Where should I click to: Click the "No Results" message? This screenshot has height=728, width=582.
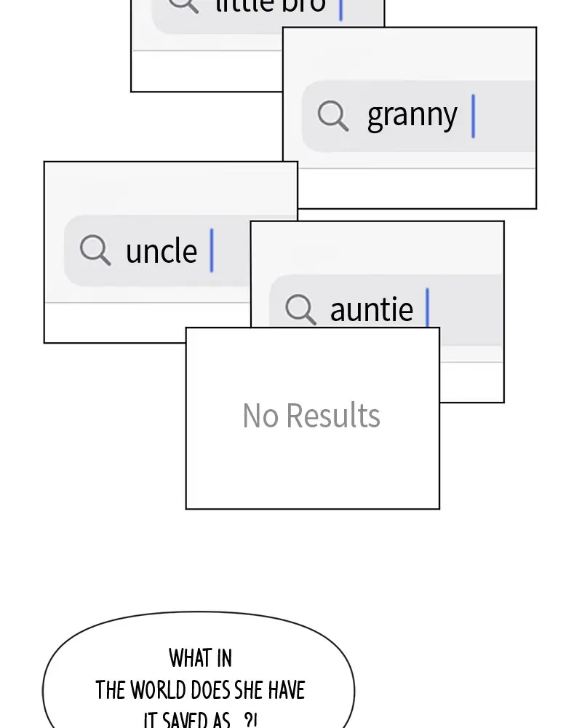point(311,416)
